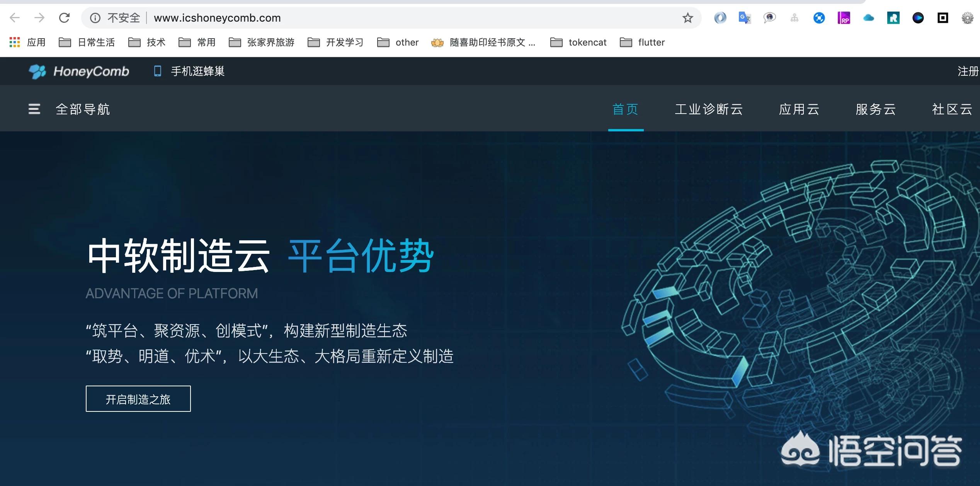The width and height of the screenshot is (980, 486).
Task: Open the Google Translate extension icon
Action: [x=744, y=18]
